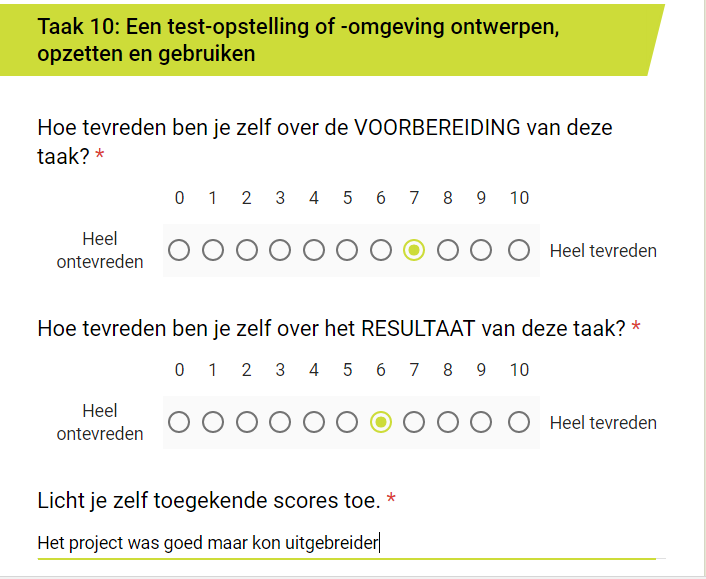
Task: Select score 7 for RESULTAAT question
Action: (x=414, y=422)
